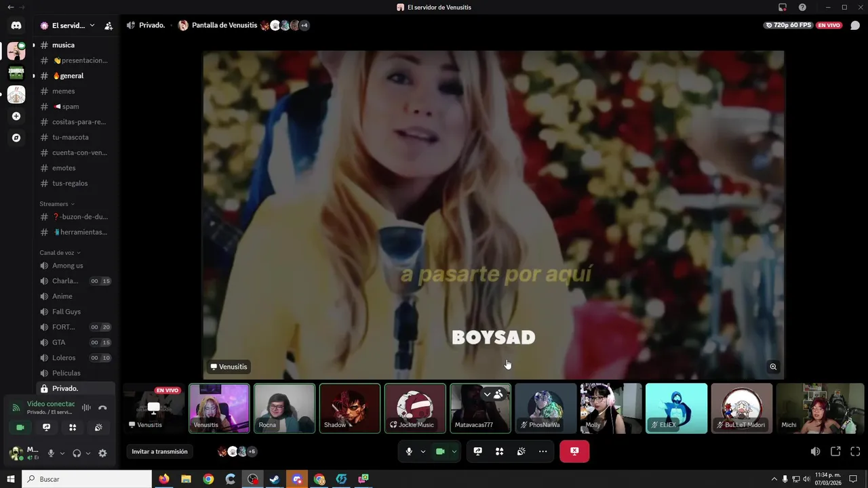Image resolution: width=868 pixels, height=488 pixels.
Task: Collapse the Canal de voz category
Action: (60, 253)
